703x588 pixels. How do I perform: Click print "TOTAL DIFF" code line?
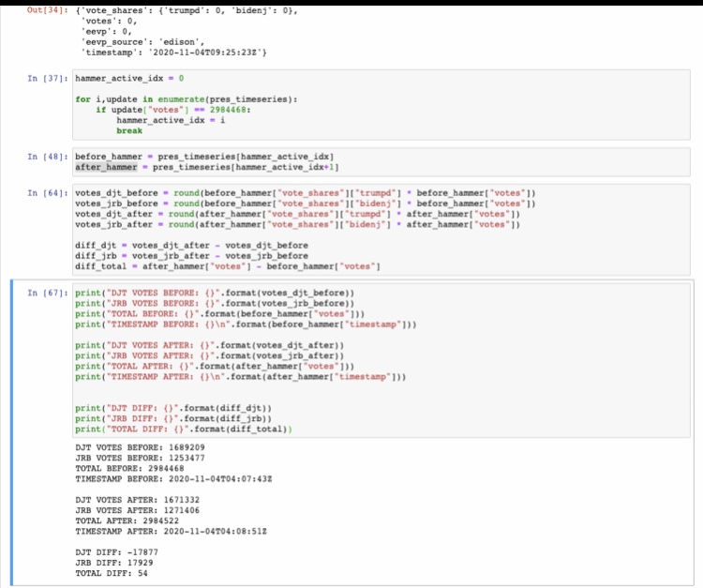(x=184, y=430)
